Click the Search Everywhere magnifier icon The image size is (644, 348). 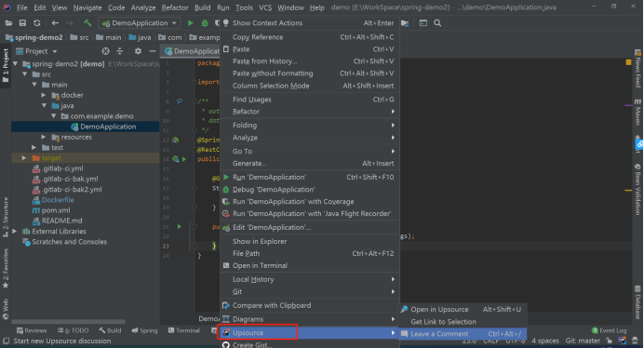pyautogui.click(x=437, y=23)
